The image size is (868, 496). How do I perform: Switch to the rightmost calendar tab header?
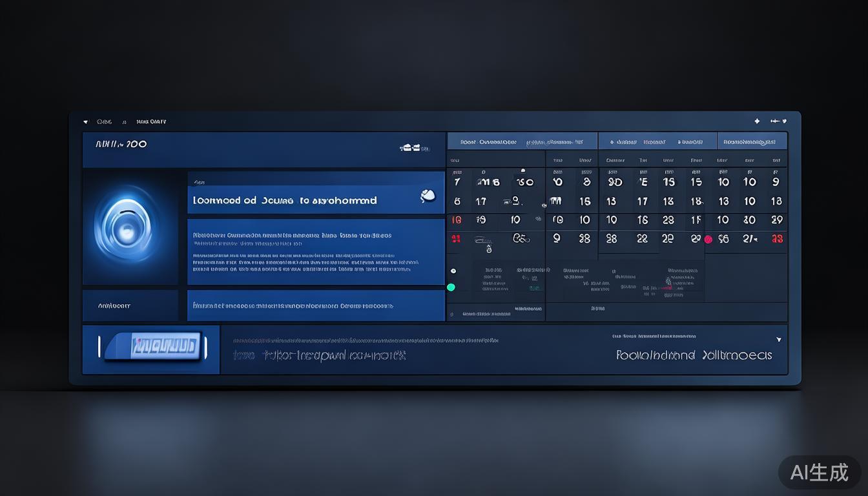point(752,141)
